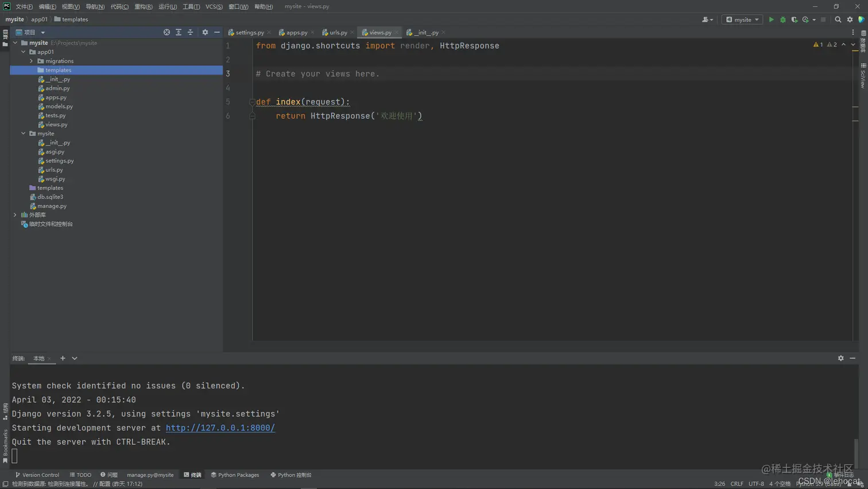Hide the project panel with the minus icon
The image size is (868, 489).
pos(217,32)
